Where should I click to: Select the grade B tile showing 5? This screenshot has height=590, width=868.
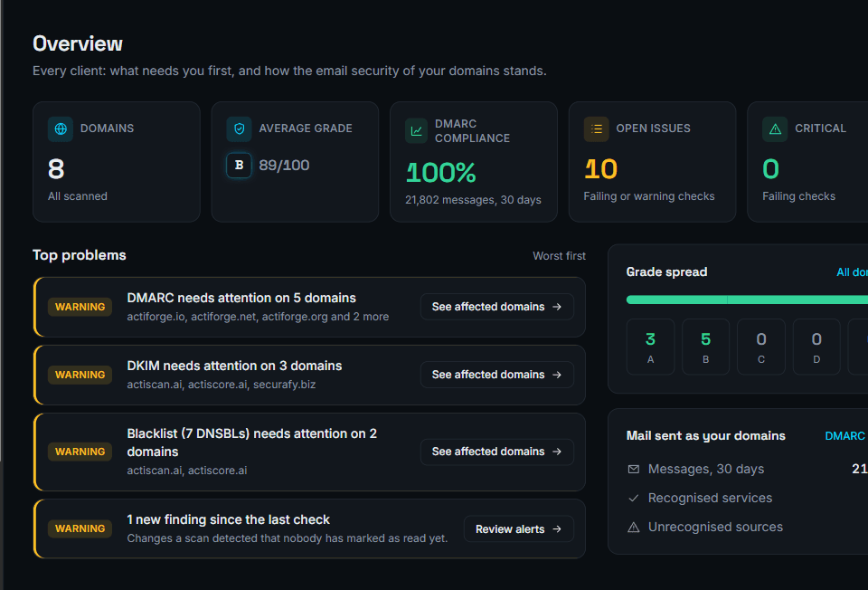point(706,347)
